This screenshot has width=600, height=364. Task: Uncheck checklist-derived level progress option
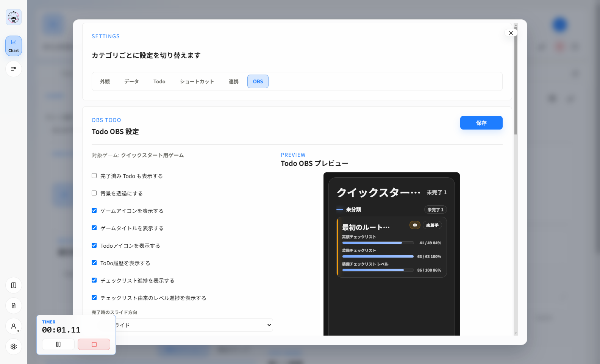pos(94,298)
